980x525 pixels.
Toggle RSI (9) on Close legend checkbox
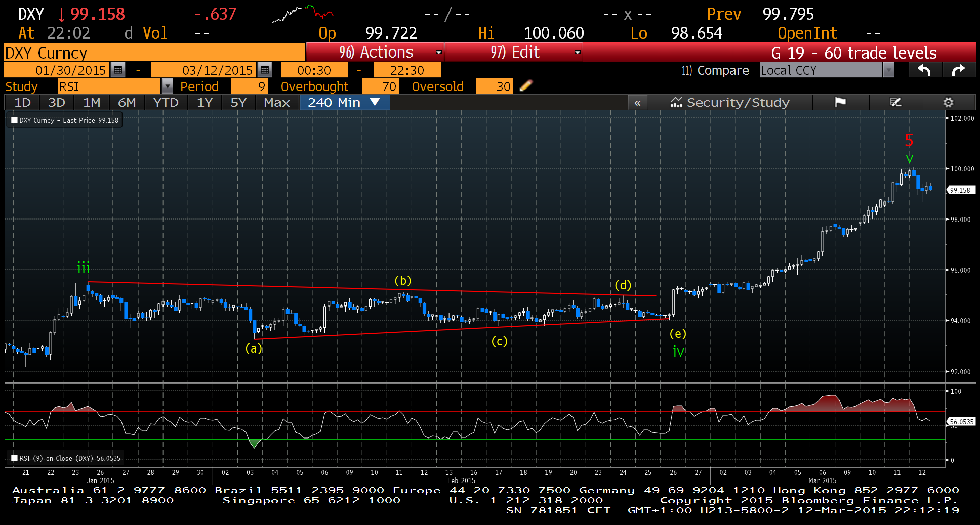[15, 458]
